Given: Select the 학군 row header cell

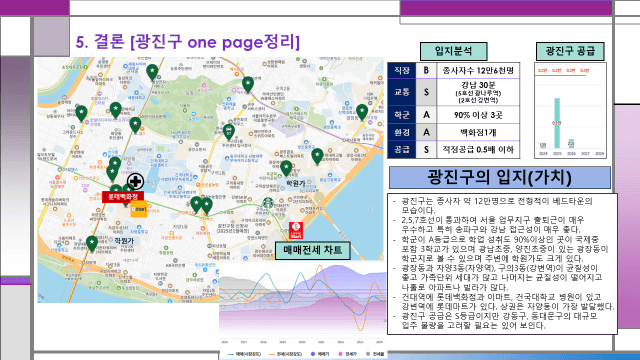Looking at the screenshot, I should [402, 115].
